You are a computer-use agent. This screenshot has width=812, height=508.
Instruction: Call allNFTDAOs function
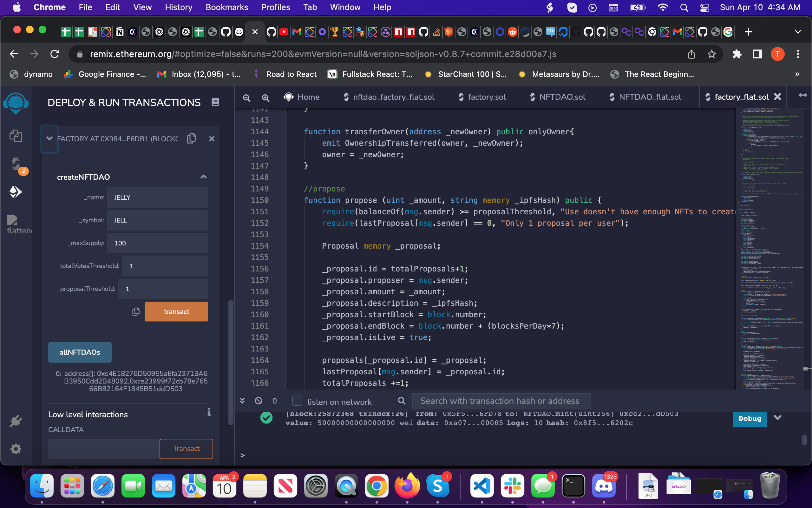coord(80,352)
